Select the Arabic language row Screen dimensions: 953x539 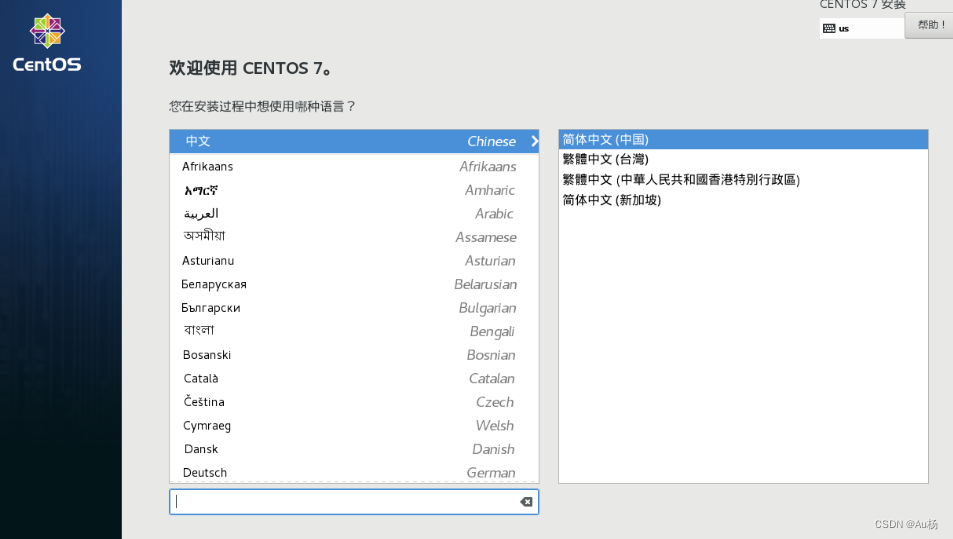(x=354, y=214)
